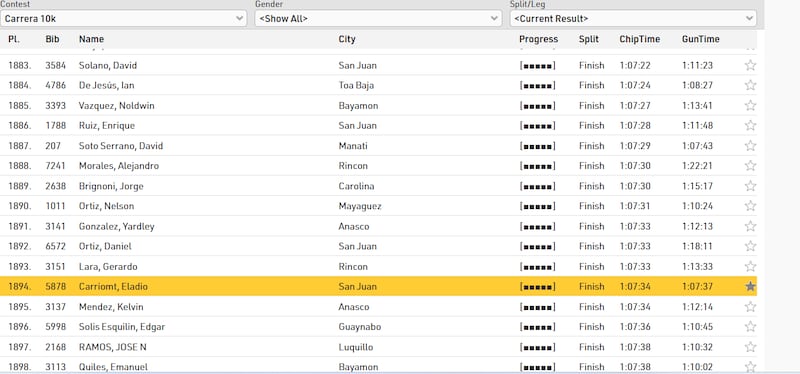Open Split/Leg Current Result dropdown
The image size is (800, 374).
coord(633,18)
